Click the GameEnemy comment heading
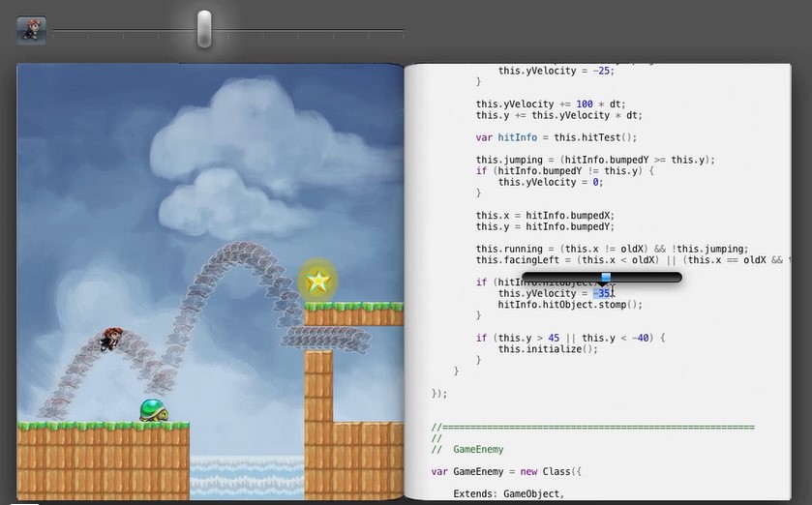The height and width of the screenshot is (505, 812). pyautogui.click(x=478, y=450)
